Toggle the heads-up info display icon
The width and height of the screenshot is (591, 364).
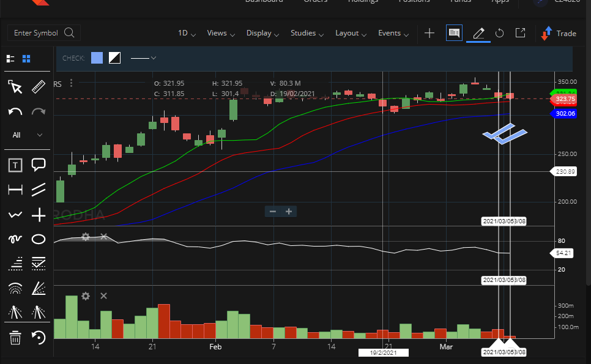[x=454, y=33]
